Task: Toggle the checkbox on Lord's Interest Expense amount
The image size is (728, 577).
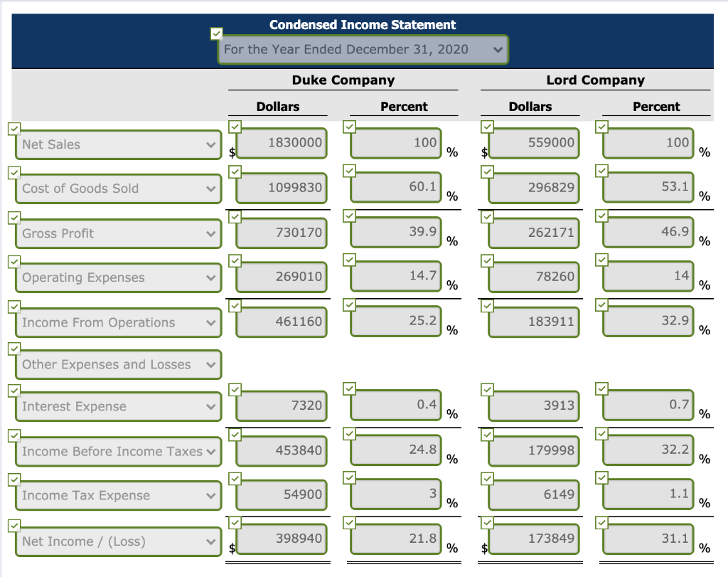Action: [x=487, y=389]
